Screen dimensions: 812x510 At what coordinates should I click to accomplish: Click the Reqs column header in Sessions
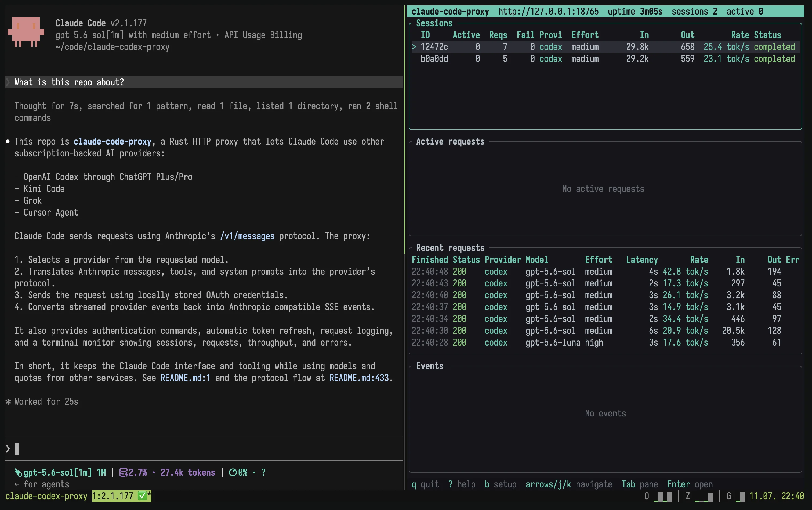[498, 35]
